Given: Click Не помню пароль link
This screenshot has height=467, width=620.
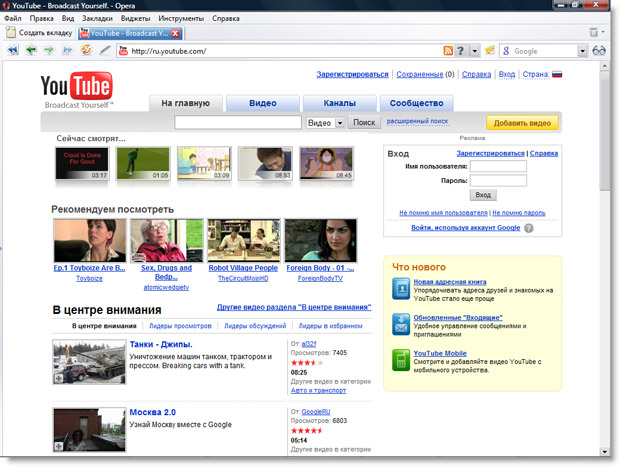Looking at the screenshot, I should point(518,213).
